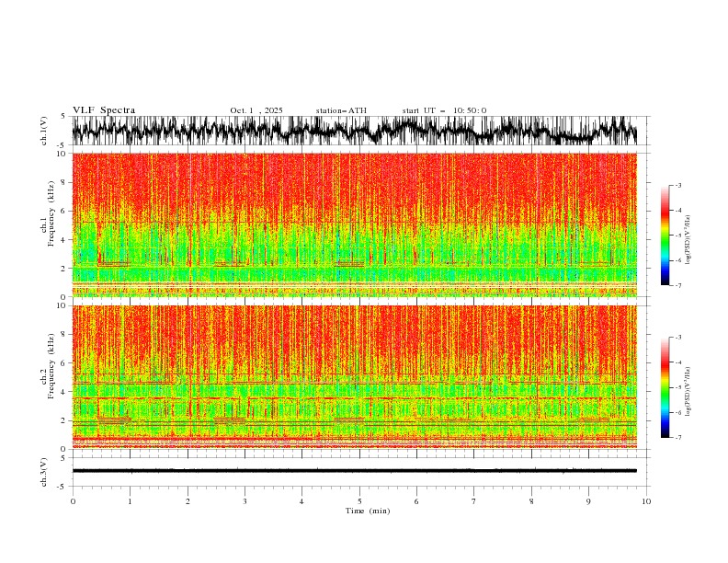Click the time axis tick label '0'
The image size is (728, 563).
point(73,501)
